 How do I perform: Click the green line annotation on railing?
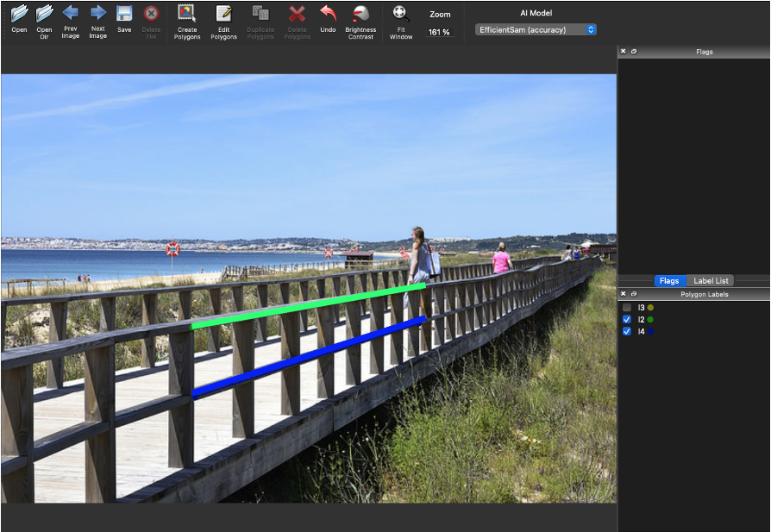coord(308,306)
